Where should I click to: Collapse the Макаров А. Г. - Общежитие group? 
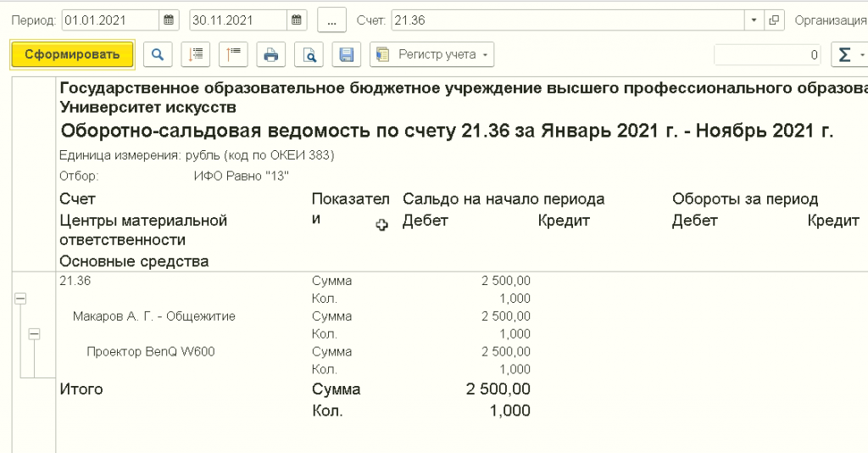35,334
